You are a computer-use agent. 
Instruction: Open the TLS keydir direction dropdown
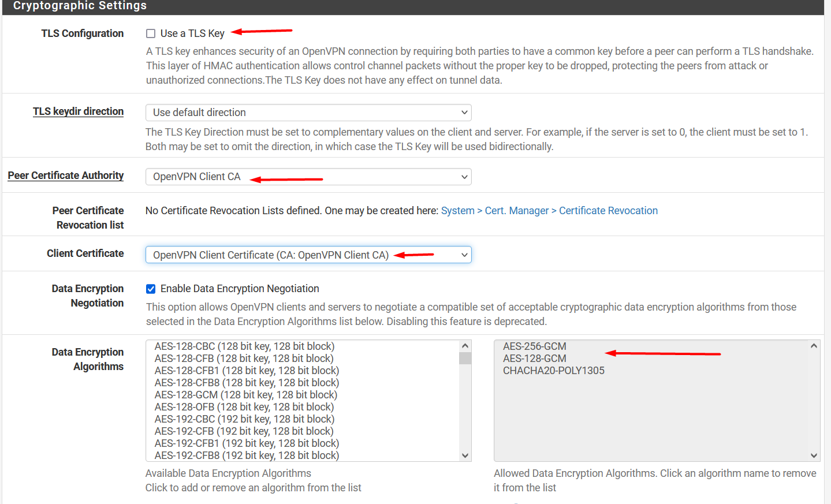point(308,113)
